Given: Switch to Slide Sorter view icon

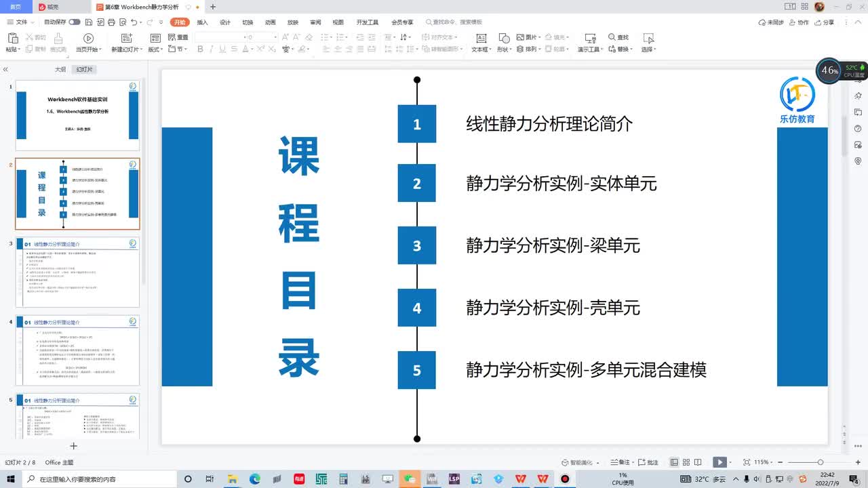Looking at the screenshot, I should [687, 462].
